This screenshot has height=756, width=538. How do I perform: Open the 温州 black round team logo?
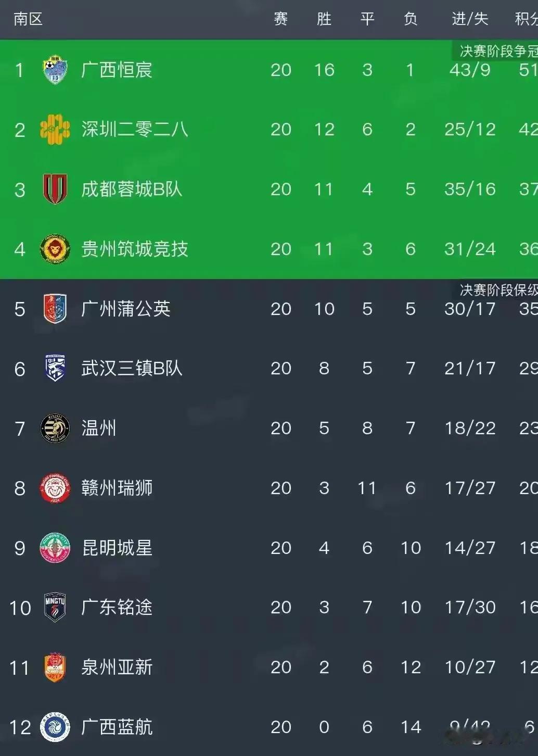(55, 428)
